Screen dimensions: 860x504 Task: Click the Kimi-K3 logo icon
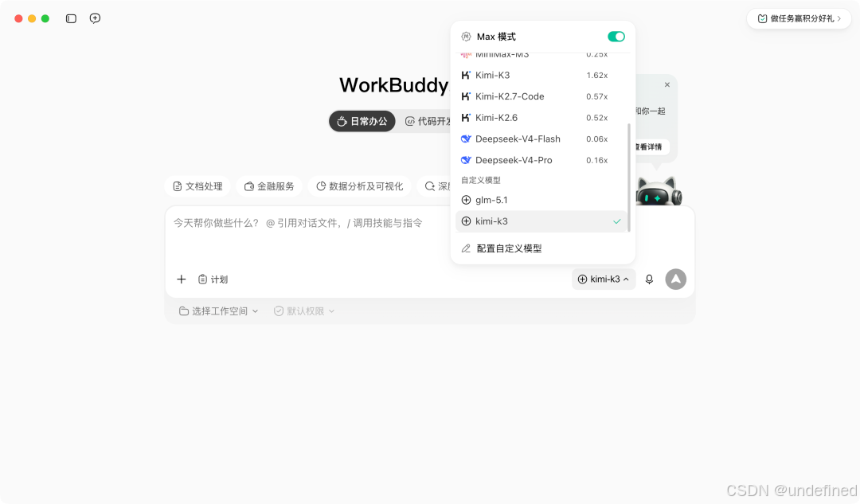point(466,75)
